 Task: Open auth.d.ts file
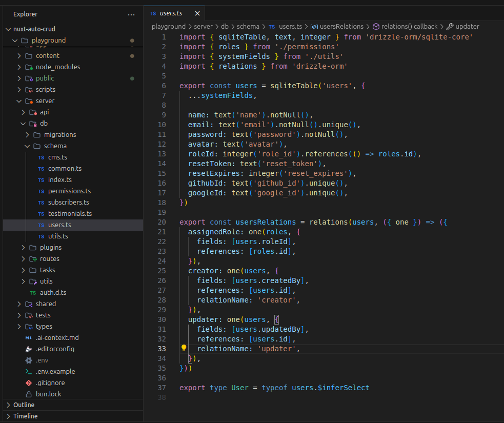pos(53,292)
